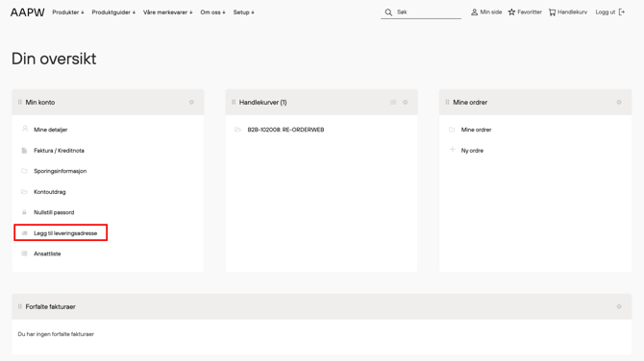The image size is (644, 361).
Task: Open Sporingsinformasjon
Action: click(x=60, y=171)
